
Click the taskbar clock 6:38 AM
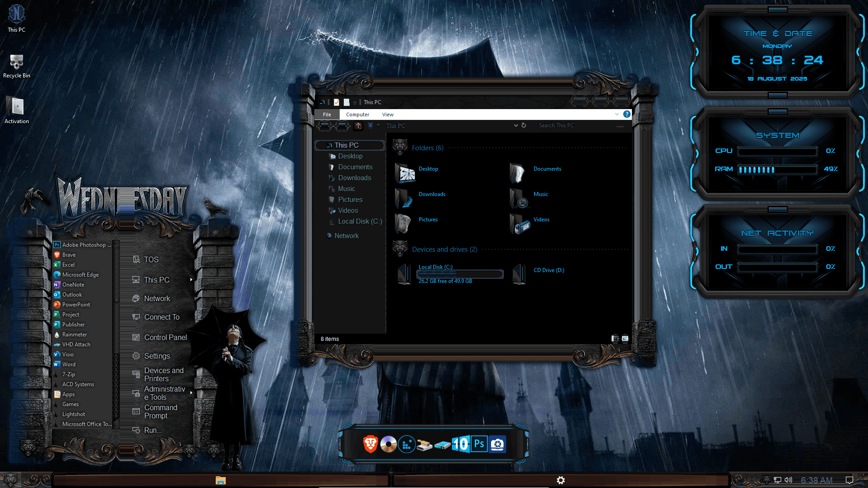[x=816, y=480]
